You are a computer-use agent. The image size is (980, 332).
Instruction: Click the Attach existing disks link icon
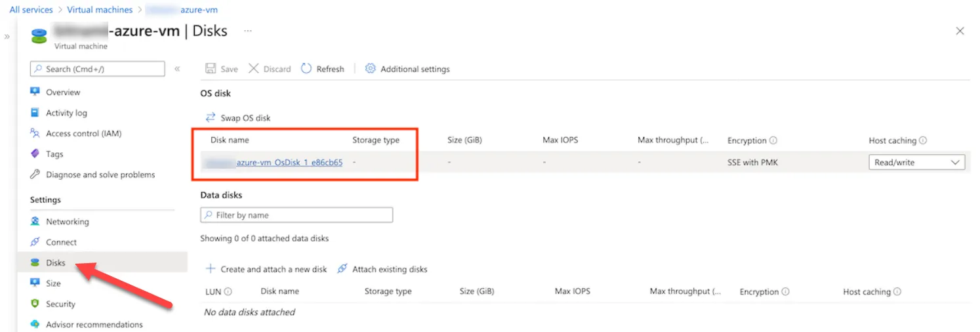point(342,269)
